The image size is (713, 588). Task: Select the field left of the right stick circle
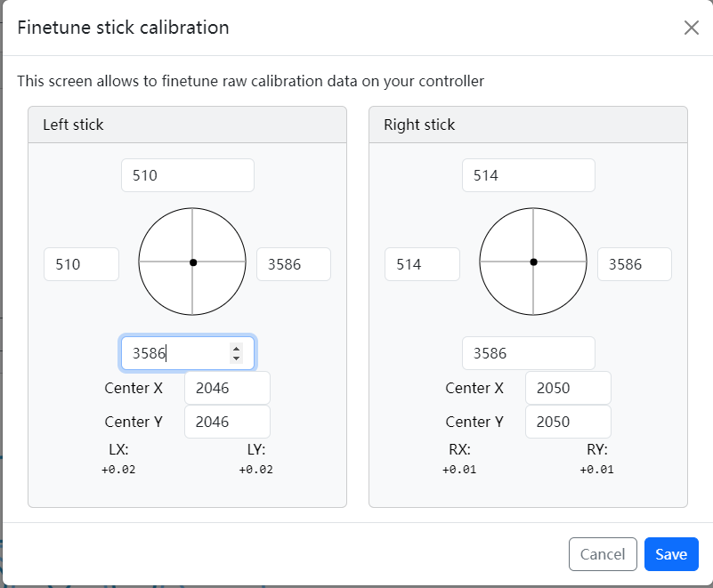422,264
